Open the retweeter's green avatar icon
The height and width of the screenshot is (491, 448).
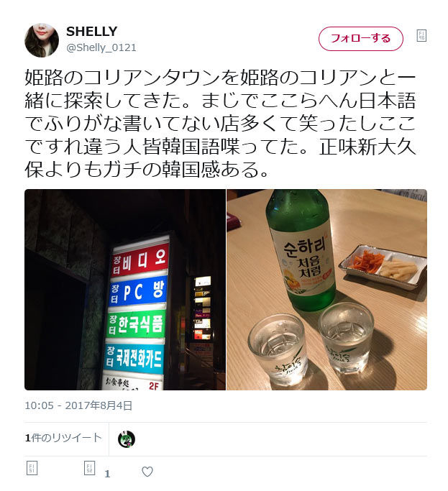coord(127,439)
